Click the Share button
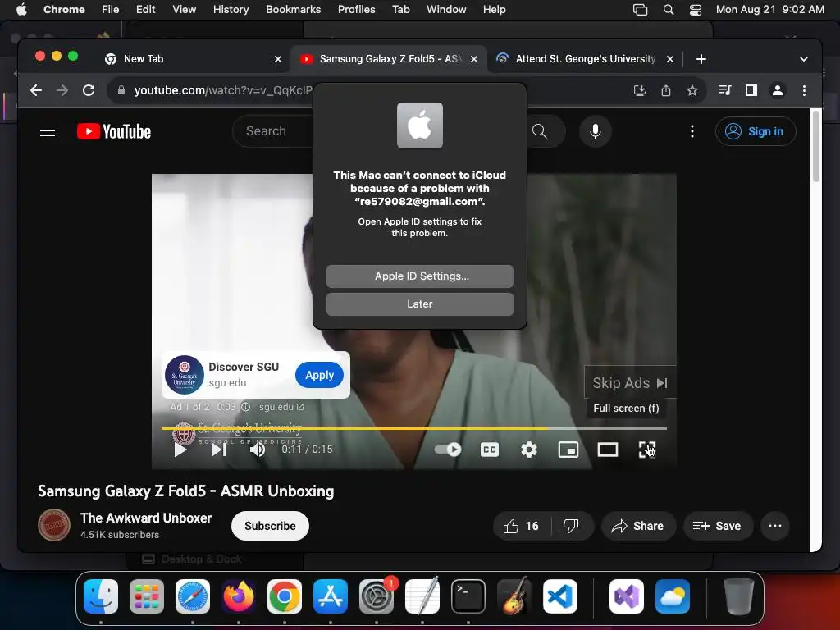The height and width of the screenshot is (630, 840). [x=638, y=526]
